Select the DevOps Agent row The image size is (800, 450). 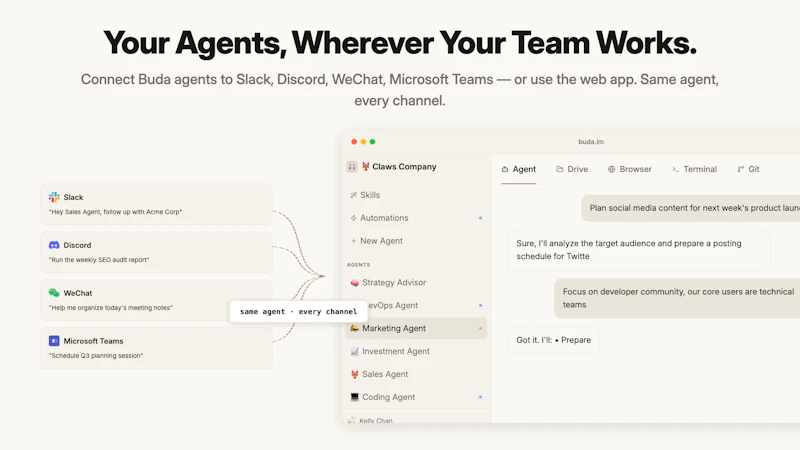pos(416,305)
